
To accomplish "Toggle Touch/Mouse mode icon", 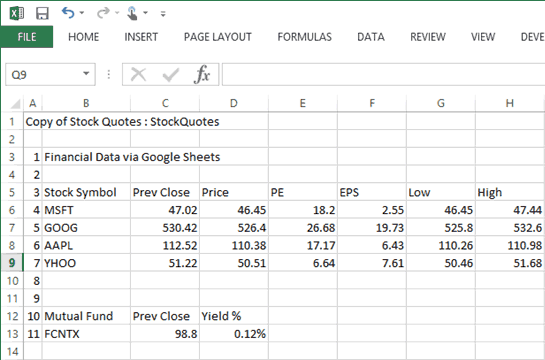I will tap(132, 14).
